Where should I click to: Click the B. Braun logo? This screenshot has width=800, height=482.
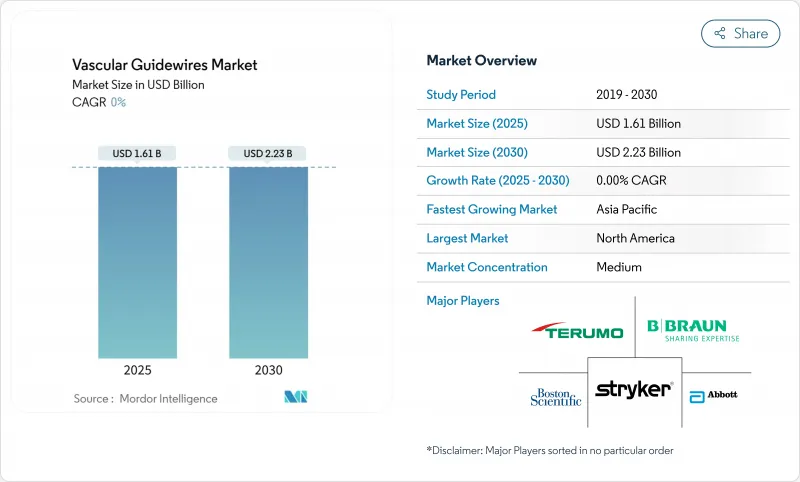[x=687, y=330]
